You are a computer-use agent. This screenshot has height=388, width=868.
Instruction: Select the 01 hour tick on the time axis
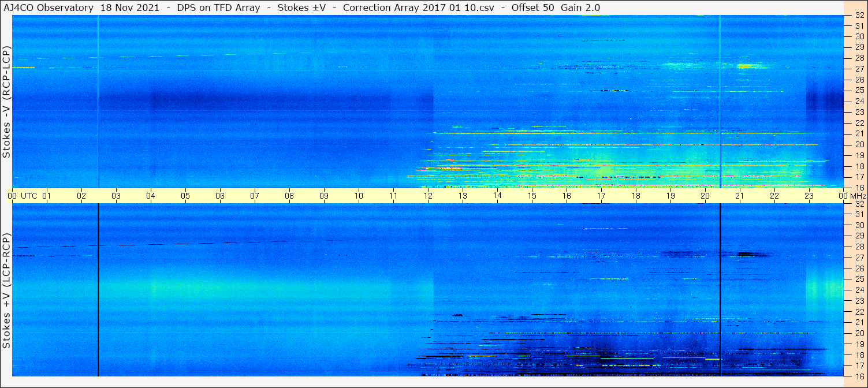point(47,196)
